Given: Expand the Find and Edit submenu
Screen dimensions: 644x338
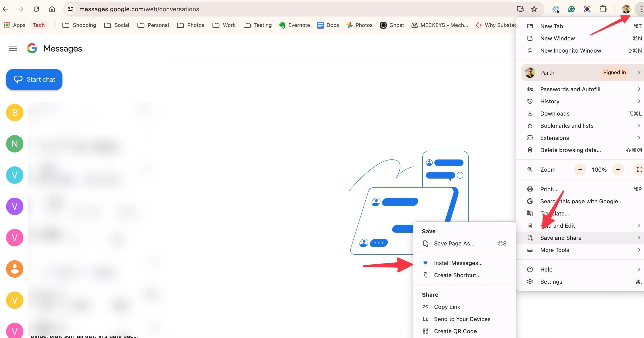Looking at the screenshot, I should [x=557, y=225].
